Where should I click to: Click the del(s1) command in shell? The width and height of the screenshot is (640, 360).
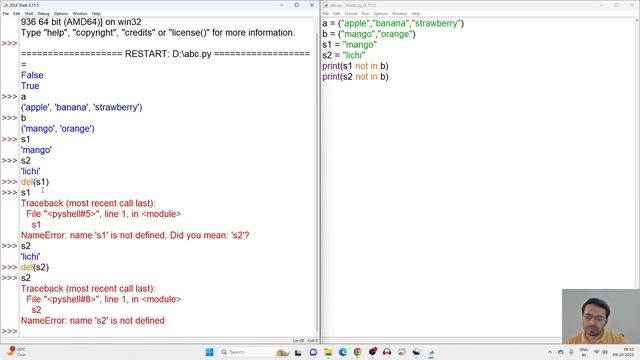(x=35, y=182)
